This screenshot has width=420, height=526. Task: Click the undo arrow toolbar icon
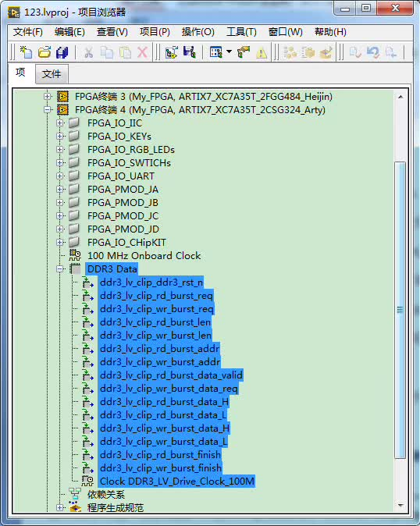pyautogui.click(x=372, y=52)
